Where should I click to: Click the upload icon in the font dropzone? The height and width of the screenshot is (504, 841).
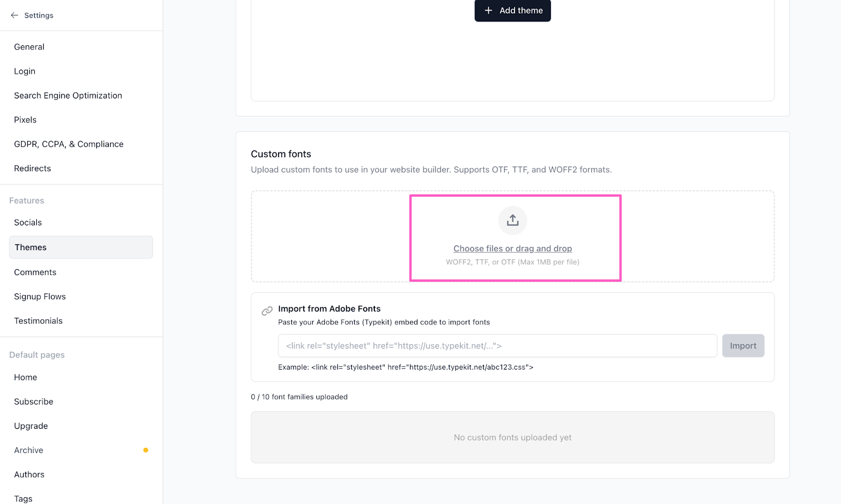click(512, 220)
